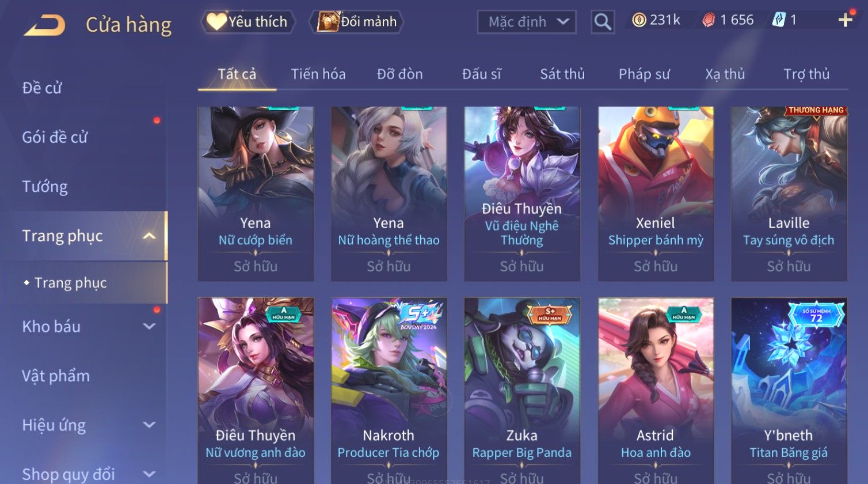This screenshot has height=484, width=868.
Task: Tap the back arrow icon
Action: [x=45, y=25]
